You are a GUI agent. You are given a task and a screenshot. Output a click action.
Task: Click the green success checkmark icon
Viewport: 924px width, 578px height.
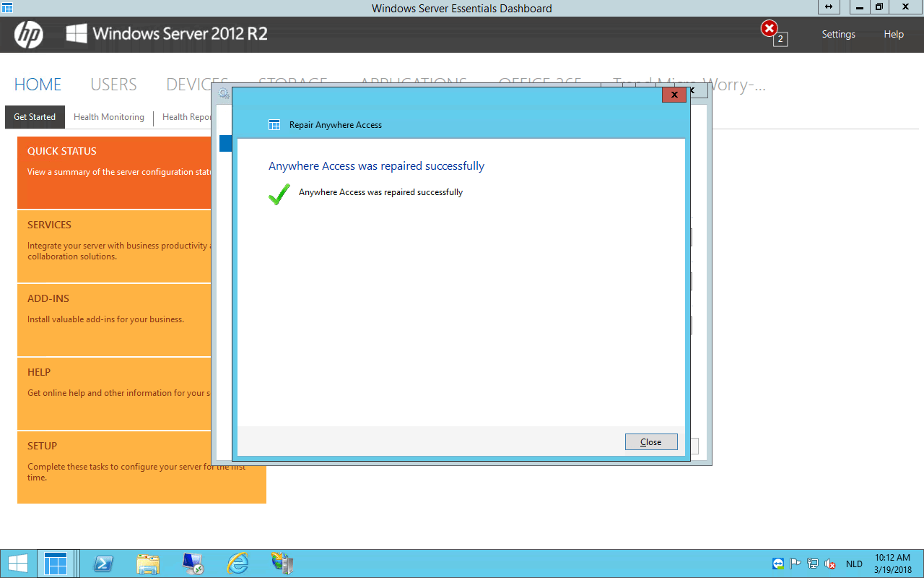click(279, 194)
